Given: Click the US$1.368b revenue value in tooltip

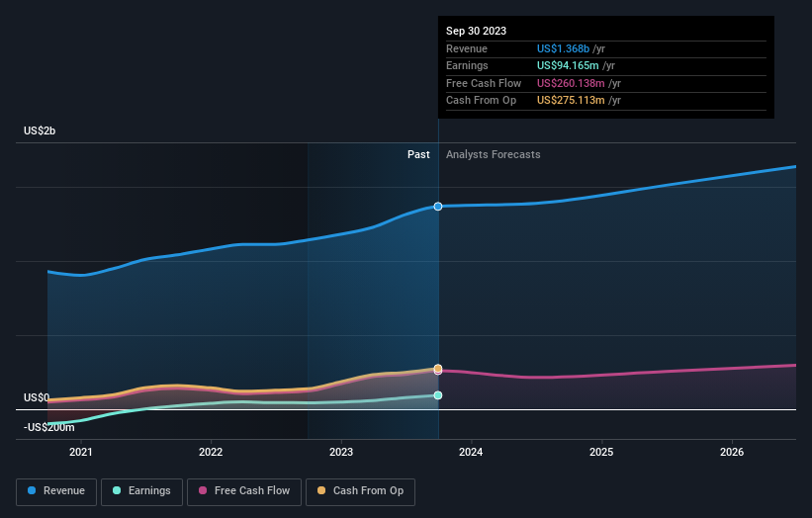Looking at the screenshot, I should point(563,48).
